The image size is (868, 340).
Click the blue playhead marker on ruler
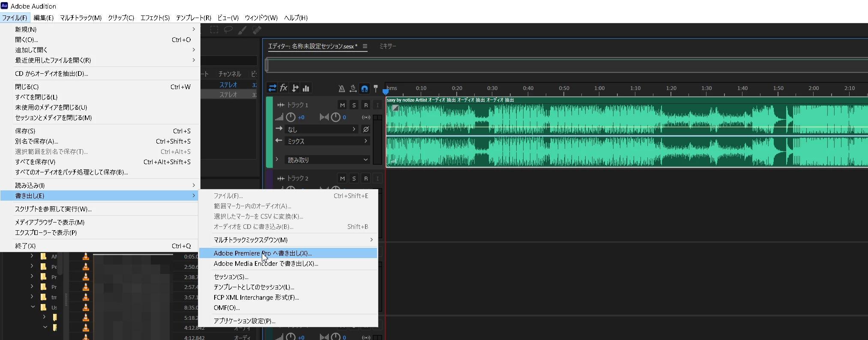coord(386,91)
